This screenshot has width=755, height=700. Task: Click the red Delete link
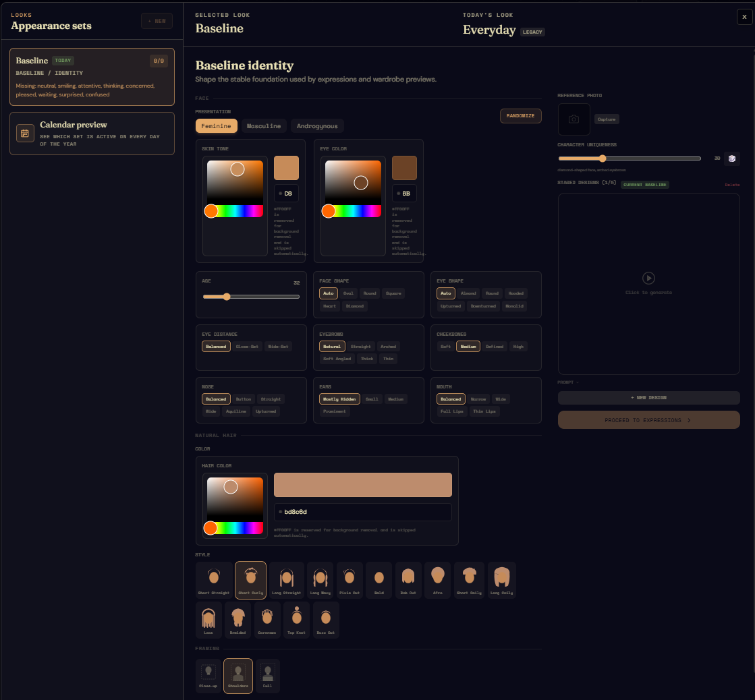click(x=732, y=185)
